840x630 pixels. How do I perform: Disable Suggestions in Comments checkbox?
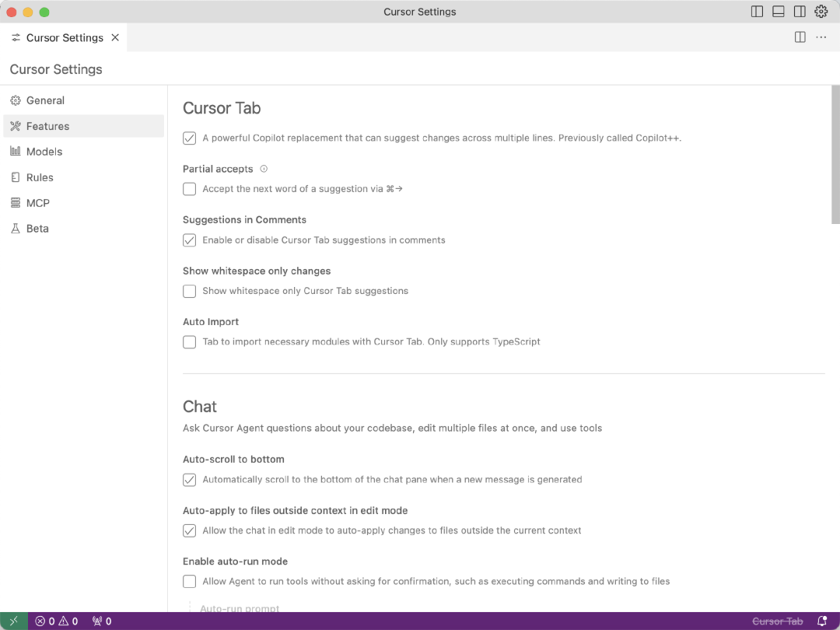(189, 240)
